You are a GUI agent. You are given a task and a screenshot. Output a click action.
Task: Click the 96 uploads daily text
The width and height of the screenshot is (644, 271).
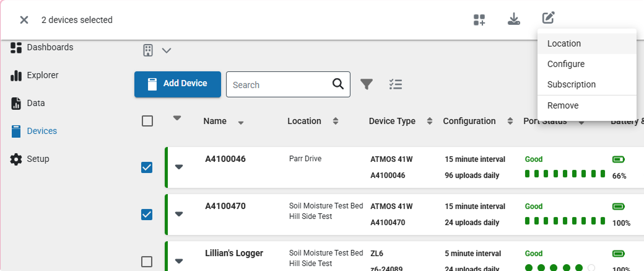pyautogui.click(x=472, y=175)
